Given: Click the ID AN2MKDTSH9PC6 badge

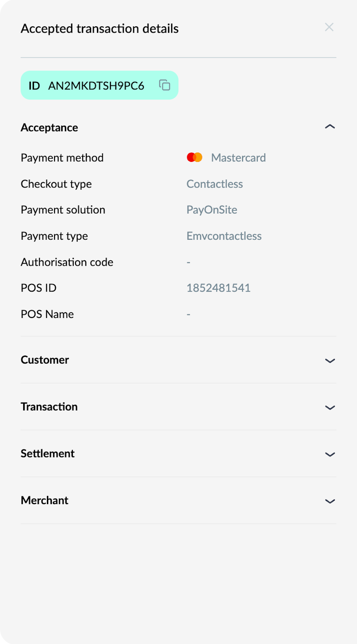Looking at the screenshot, I should [x=100, y=85].
